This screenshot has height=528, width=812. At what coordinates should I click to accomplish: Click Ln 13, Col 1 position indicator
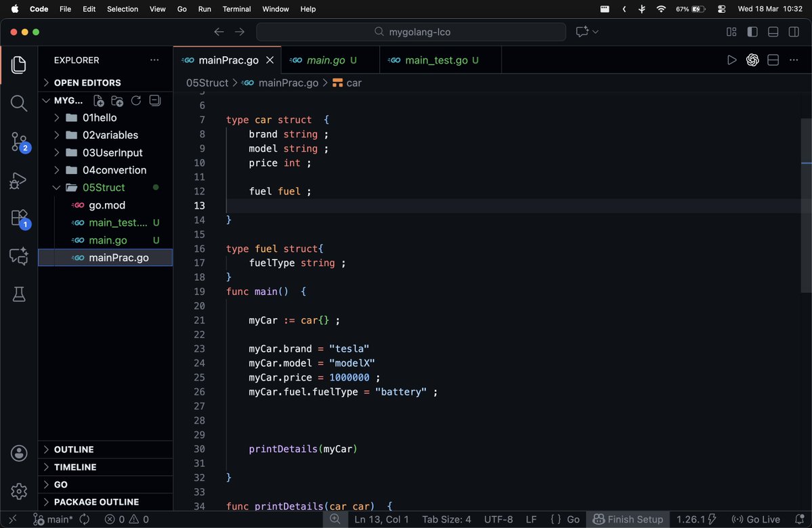point(382,519)
